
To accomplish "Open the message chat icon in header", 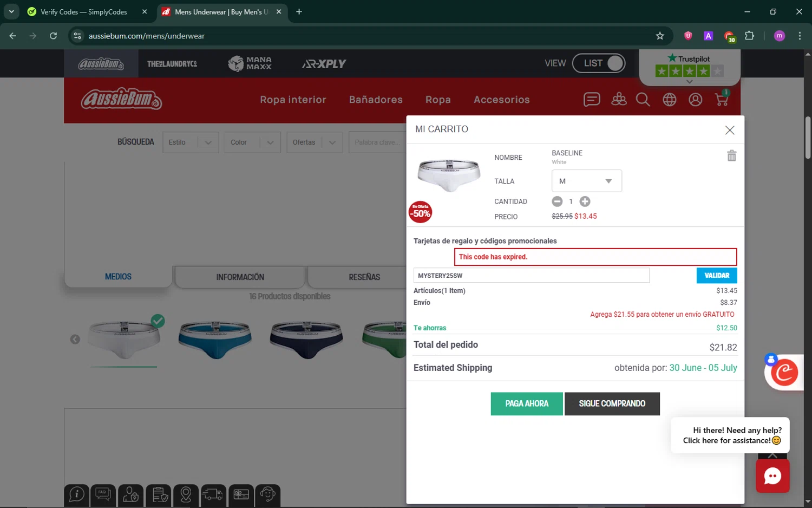I will [592, 100].
